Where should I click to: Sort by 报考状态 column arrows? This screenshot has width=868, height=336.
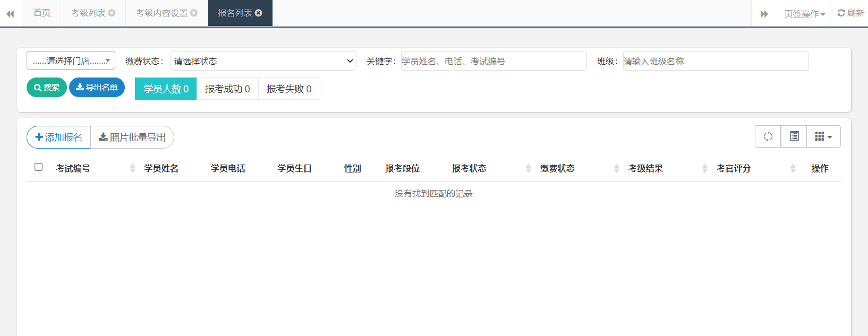pyautogui.click(x=528, y=168)
